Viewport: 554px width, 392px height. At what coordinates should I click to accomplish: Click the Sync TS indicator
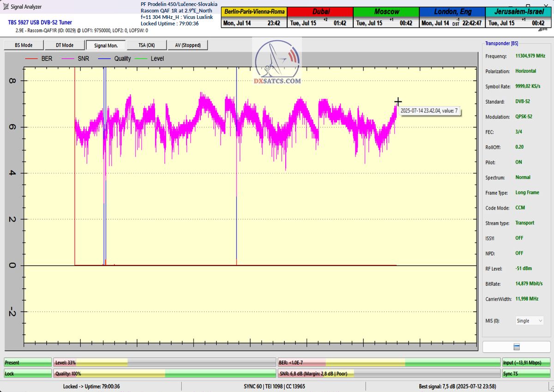526,374
